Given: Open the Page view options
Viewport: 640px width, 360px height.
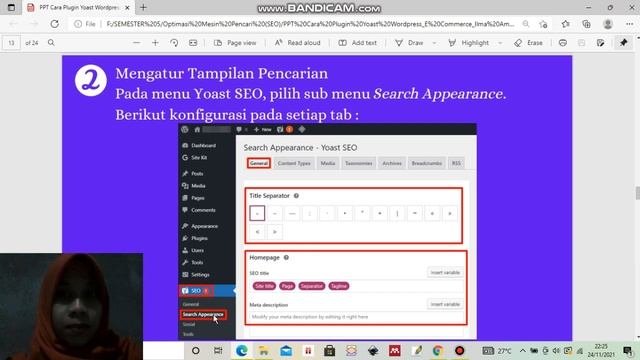Looking at the screenshot, I should pos(236,42).
